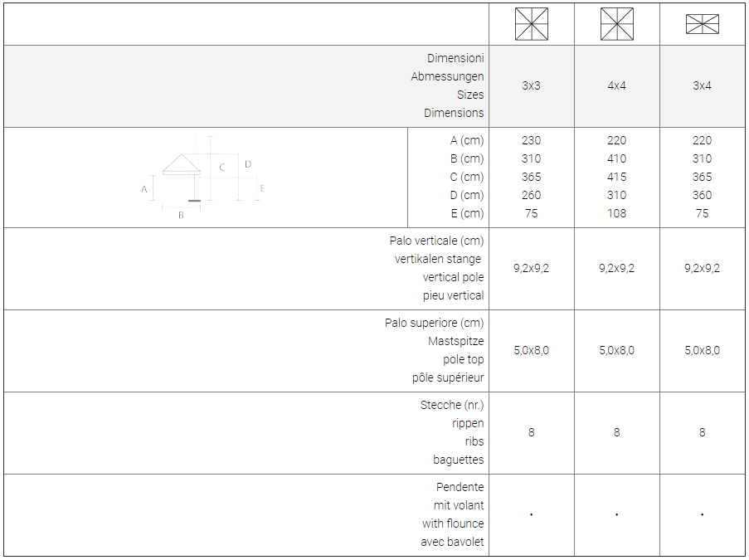Click the Palo superiore (cm) label

tap(434, 323)
